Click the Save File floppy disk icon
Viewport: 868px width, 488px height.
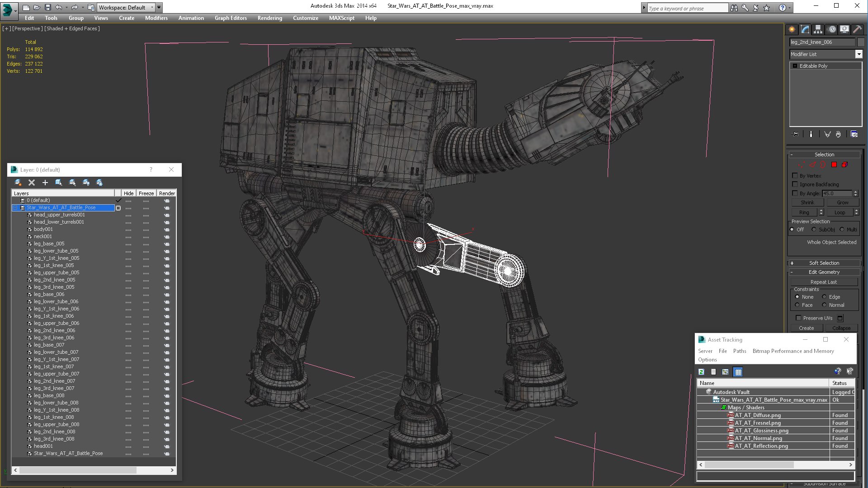click(x=47, y=8)
